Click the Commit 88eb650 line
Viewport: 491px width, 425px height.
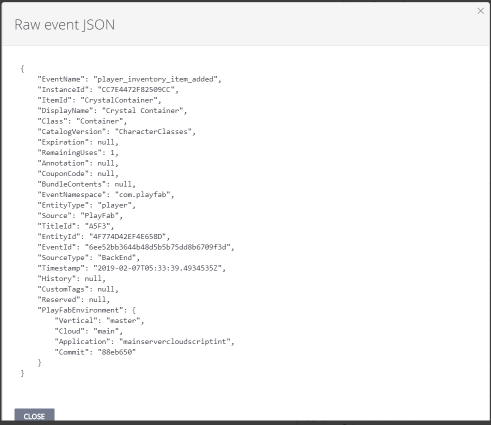tap(95, 352)
